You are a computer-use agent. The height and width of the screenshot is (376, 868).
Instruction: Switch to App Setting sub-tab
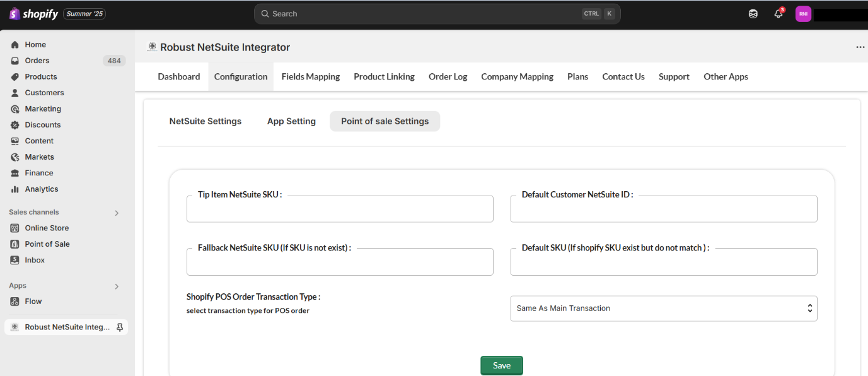click(x=291, y=121)
